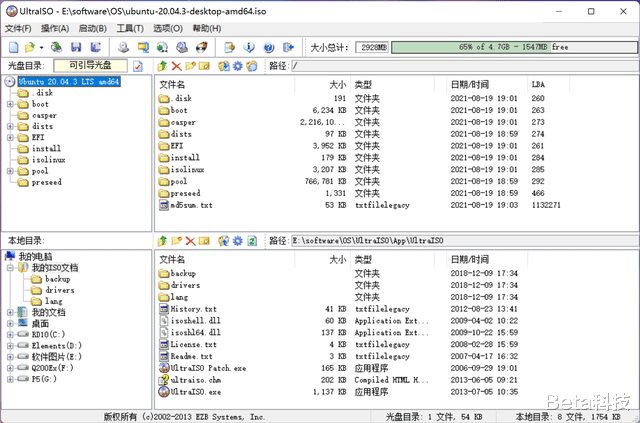Click the Help question mark icon

(269, 47)
